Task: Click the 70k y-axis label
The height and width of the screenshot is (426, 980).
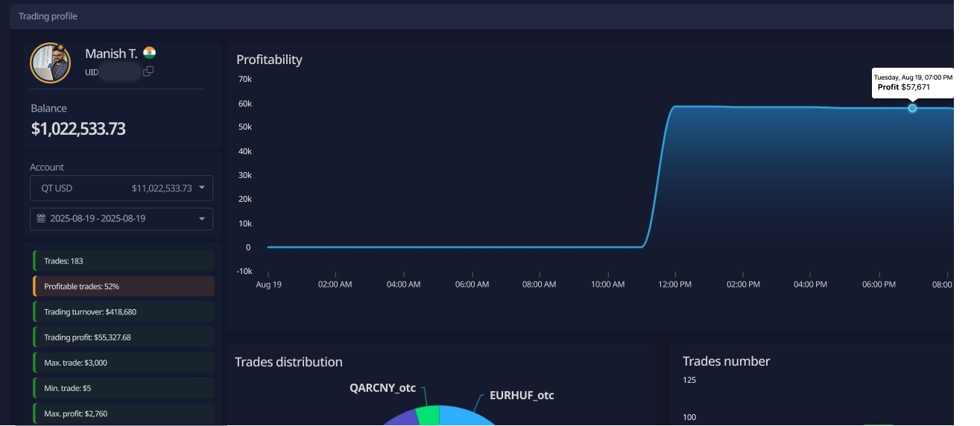Action: pyautogui.click(x=244, y=79)
